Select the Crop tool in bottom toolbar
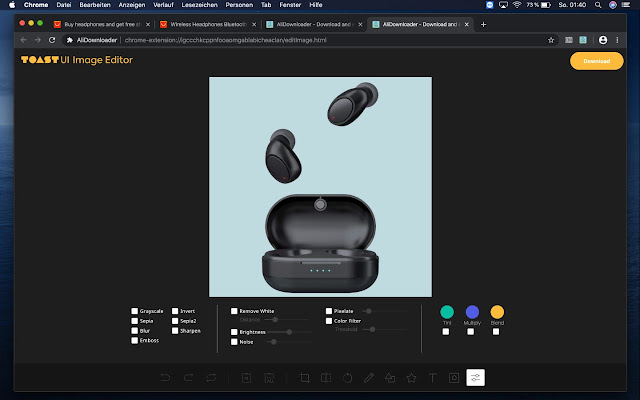Viewport: 640px width, 400px height. pyautogui.click(x=305, y=378)
